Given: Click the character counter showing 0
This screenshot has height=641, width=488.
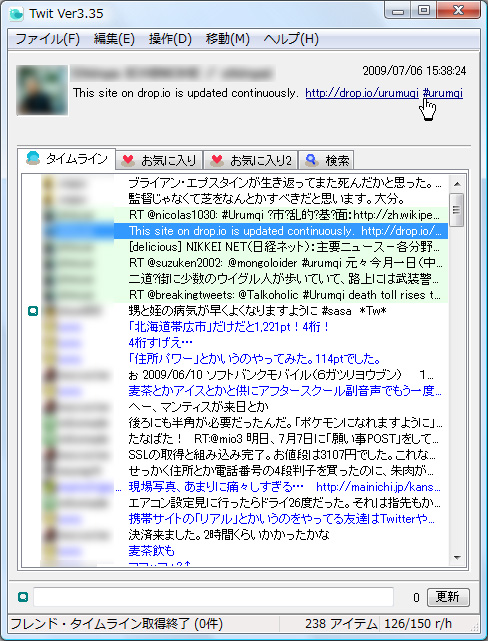Looking at the screenshot, I should click(416, 598).
